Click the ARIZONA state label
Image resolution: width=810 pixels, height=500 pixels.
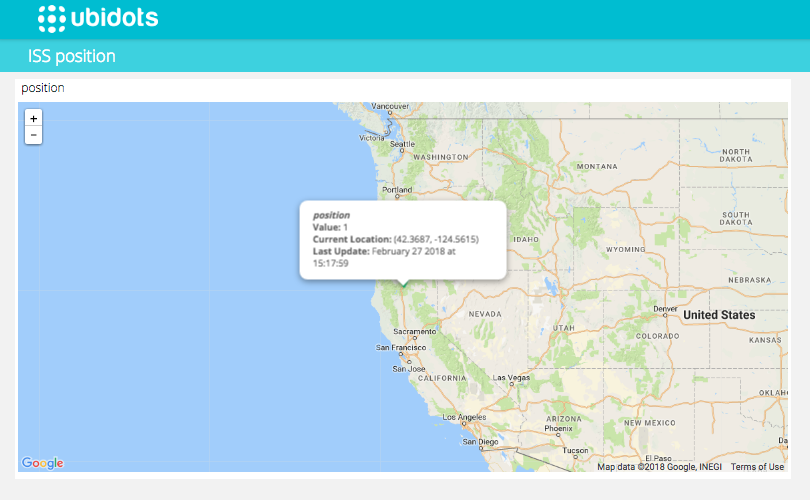564,419
